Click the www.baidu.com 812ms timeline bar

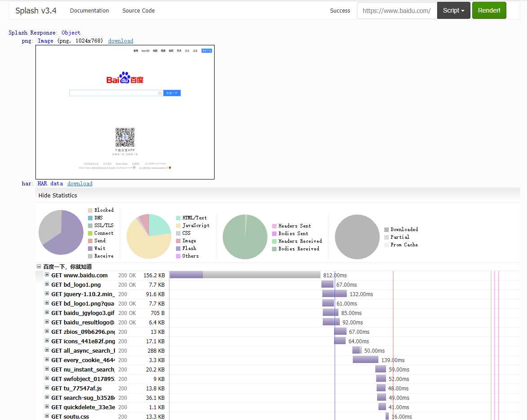[245, 275]
